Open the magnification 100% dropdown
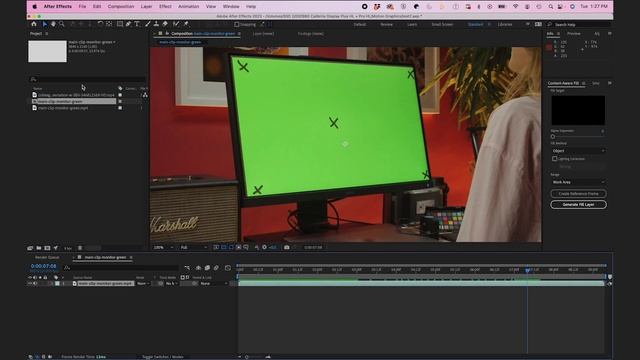The image size is (640, 360). 163,247
